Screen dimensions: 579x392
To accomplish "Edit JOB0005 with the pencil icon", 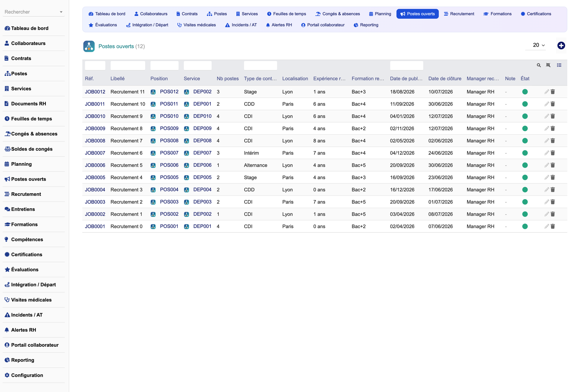I will [547, 177].
